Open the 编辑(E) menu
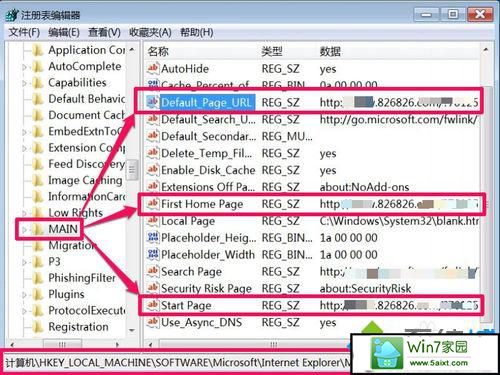 click(64, 32)
